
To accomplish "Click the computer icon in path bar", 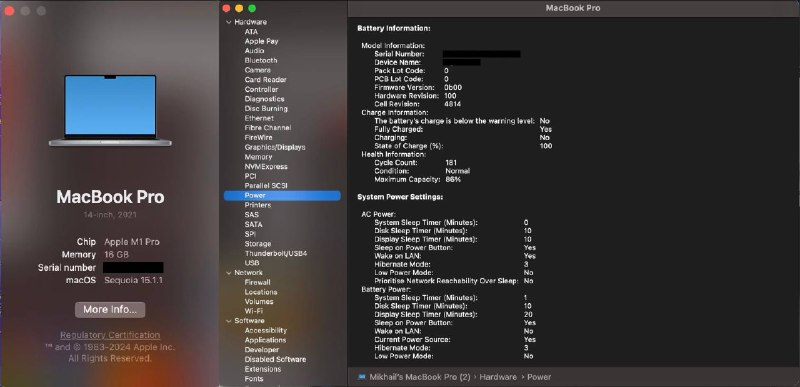I will point(362,377).
